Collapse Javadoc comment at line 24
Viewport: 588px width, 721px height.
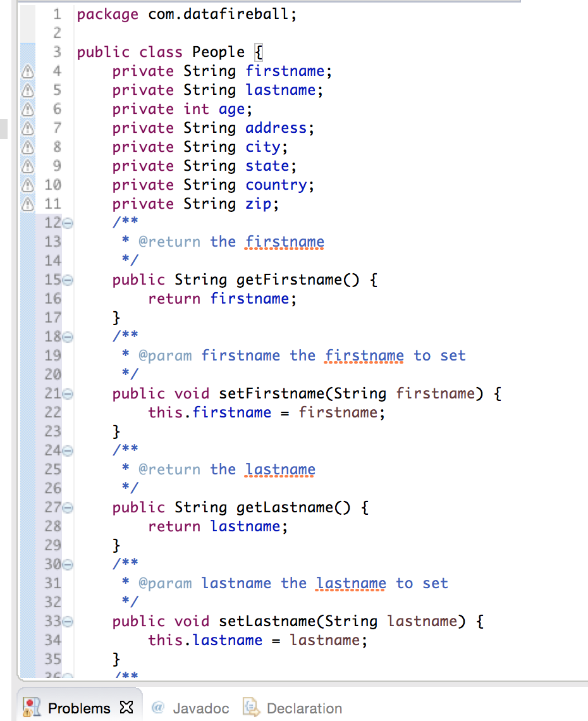68,451
